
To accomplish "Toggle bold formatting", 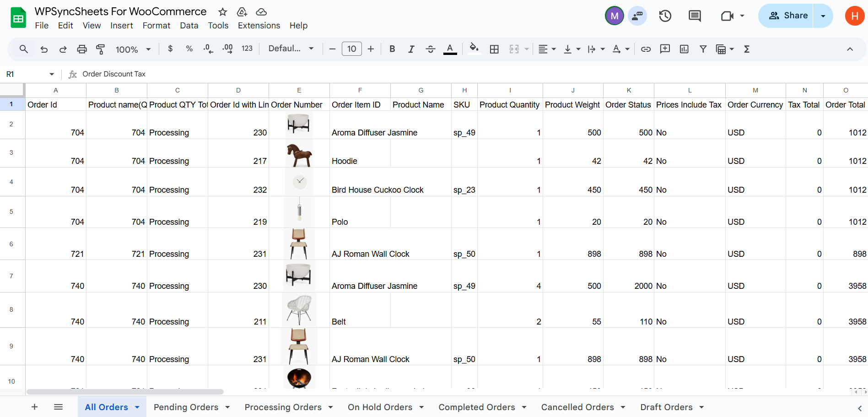I will coord(392,49).
